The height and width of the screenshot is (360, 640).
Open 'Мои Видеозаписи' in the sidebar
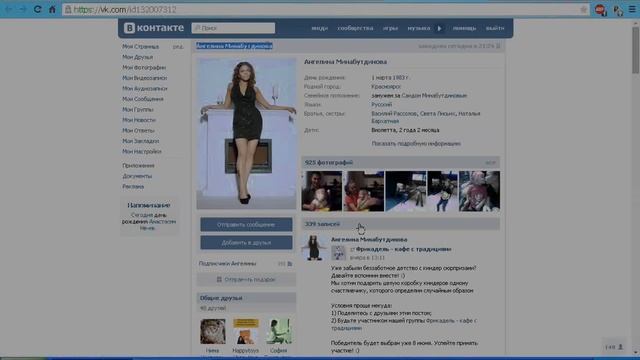pyautogui.click(x=144, y=78)
